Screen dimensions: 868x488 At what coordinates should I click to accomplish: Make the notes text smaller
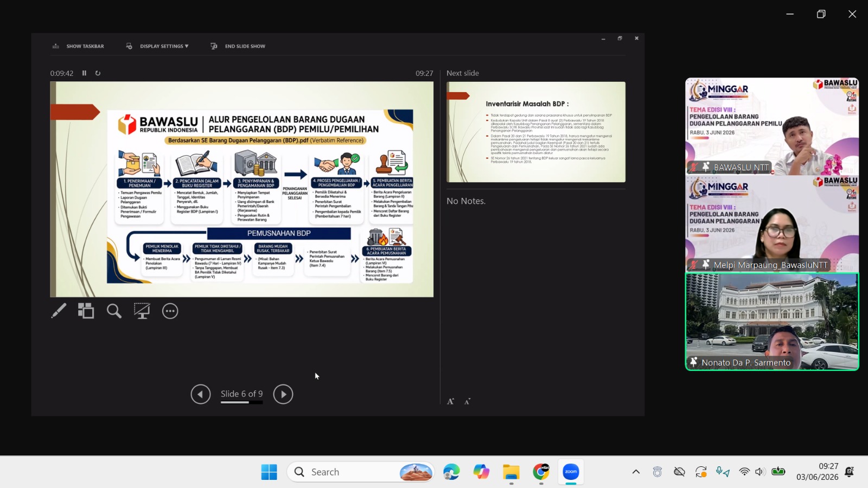click(x=468, y=401)
